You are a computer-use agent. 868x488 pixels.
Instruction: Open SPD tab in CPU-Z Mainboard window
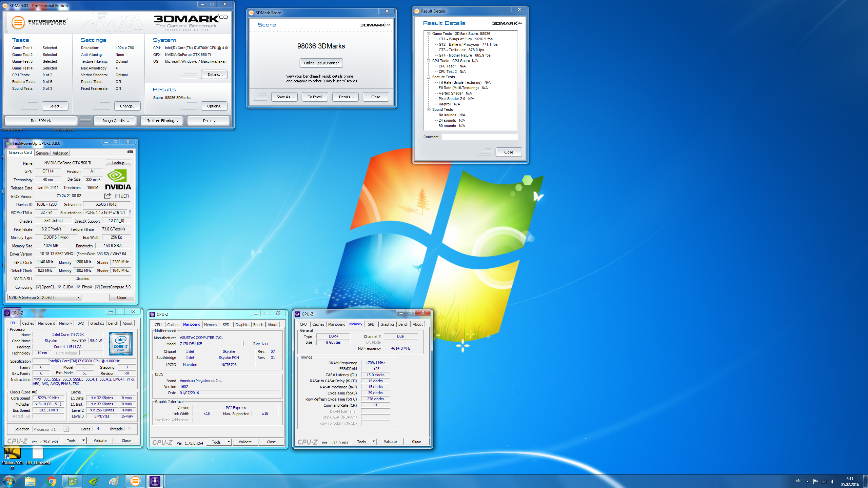226,325
